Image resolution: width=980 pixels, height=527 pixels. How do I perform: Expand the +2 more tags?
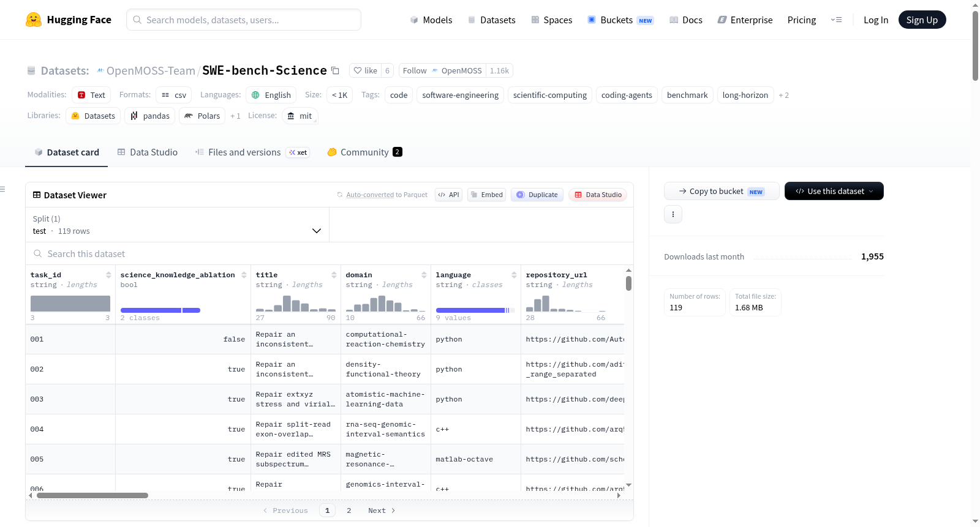click(x=783, y=95)
